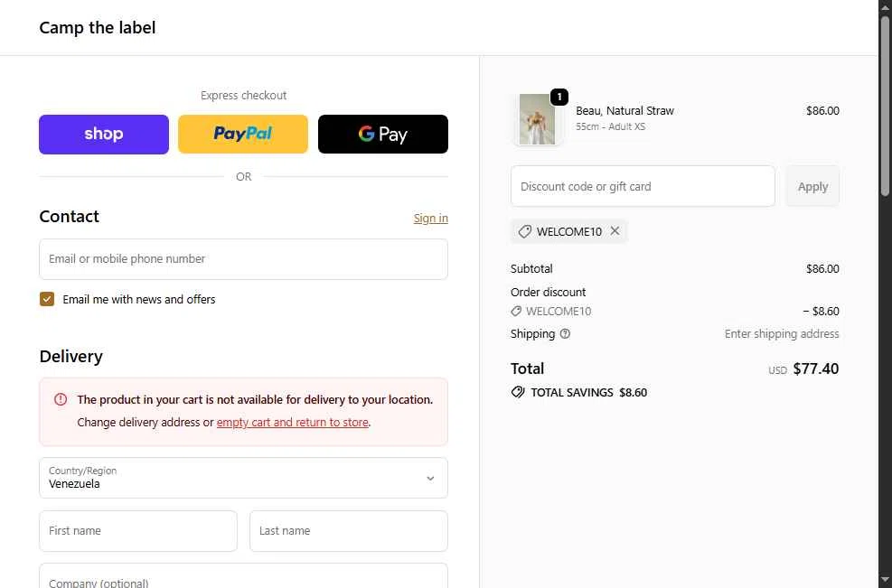Apply the discount code
892x588 pixels.
click(x=812, y=187)
